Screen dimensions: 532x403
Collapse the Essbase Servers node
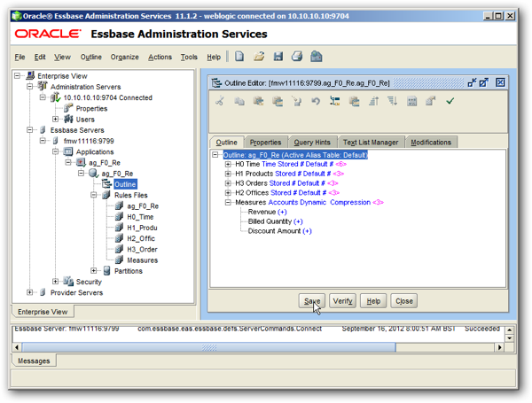coord(30,130)
